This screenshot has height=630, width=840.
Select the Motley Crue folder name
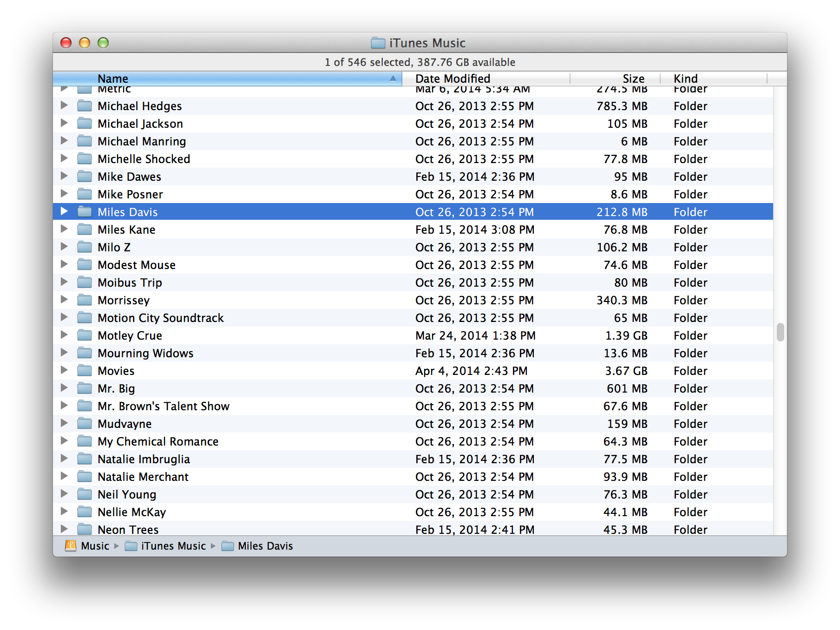(130, 335)
